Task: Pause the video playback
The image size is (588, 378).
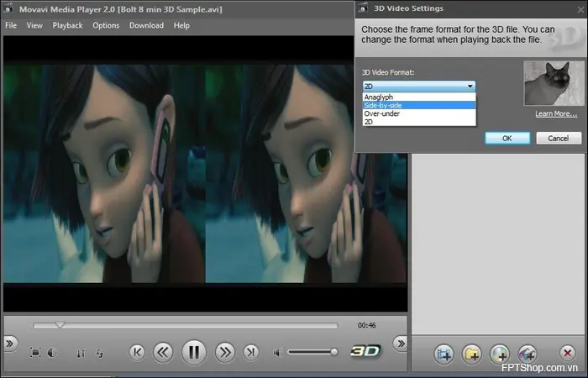Action: (194, 352)
